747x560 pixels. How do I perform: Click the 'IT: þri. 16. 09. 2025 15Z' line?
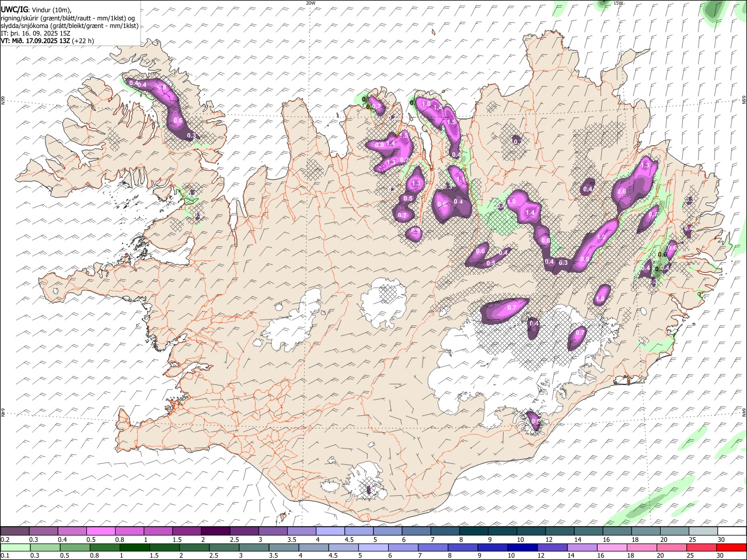[36, 33]
